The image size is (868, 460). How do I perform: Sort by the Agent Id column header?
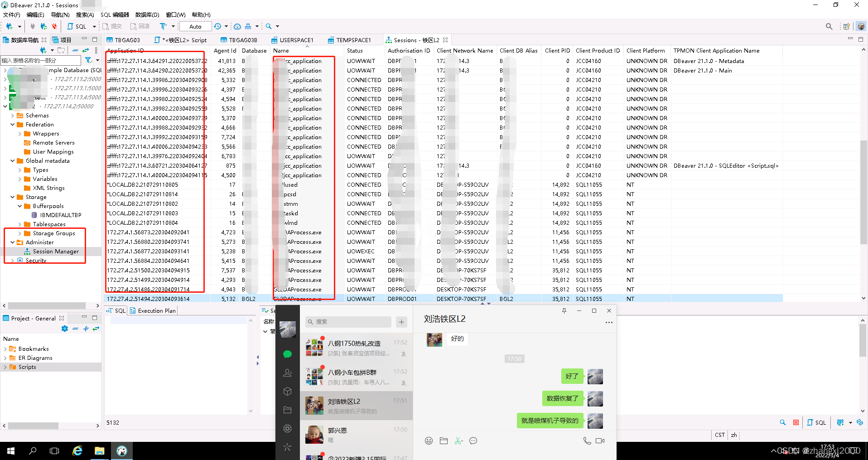coord(225,51)
